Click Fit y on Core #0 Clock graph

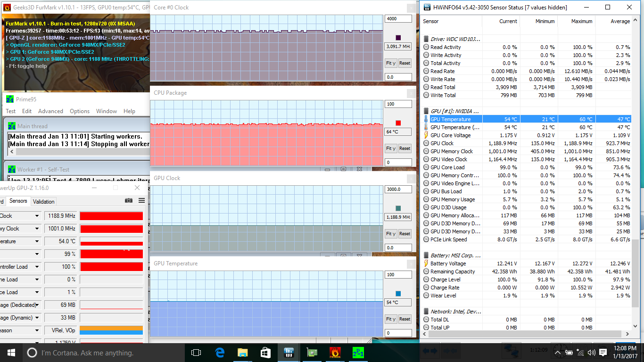(x=391, y=63)
